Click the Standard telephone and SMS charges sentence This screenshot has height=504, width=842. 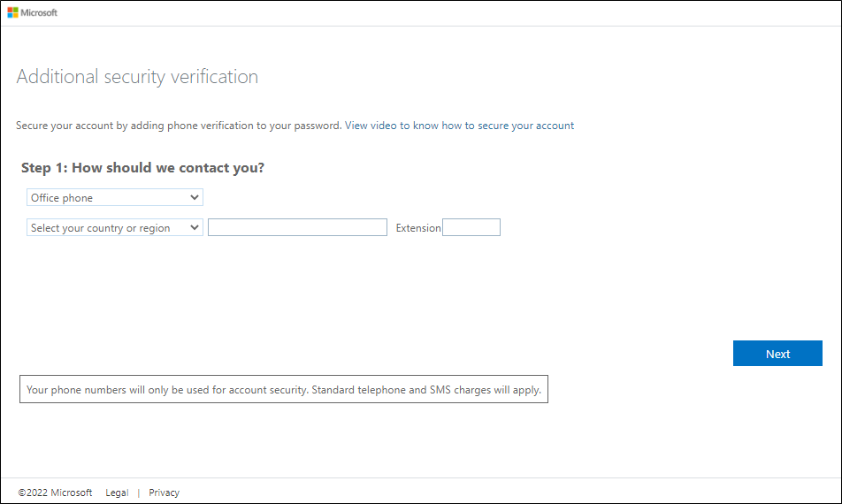pyautogui.click(x=426, y=390)
